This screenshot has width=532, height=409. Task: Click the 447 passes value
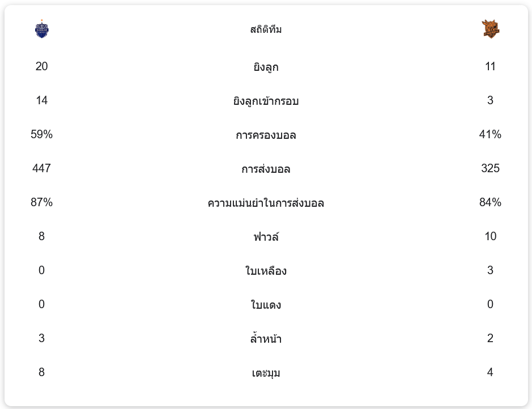pos(42,169)
